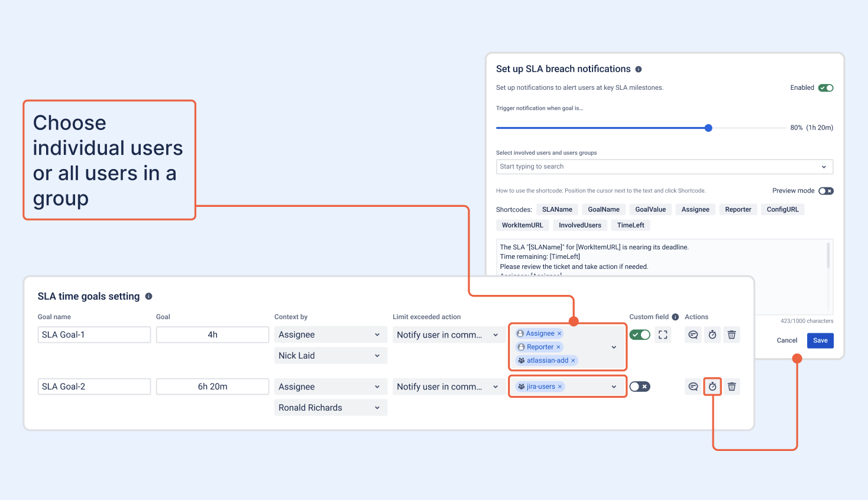This screenshot has height=500, width=868.
Task: Insert TimeLeft shortcode
Action: point(630,225)
